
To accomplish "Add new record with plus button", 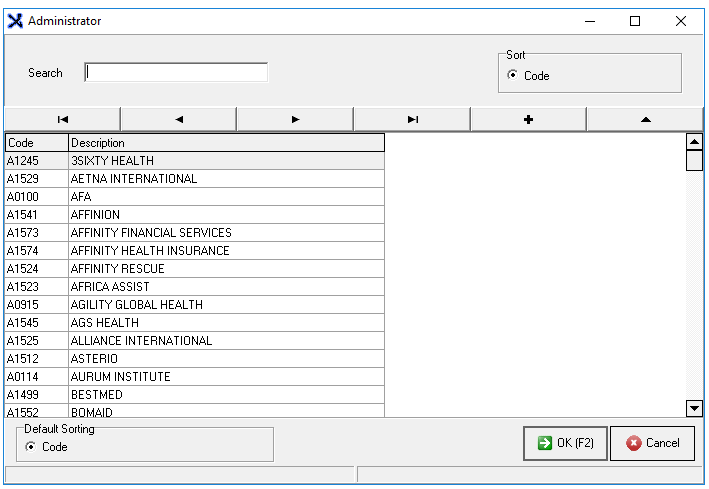I will pos(528,119).
